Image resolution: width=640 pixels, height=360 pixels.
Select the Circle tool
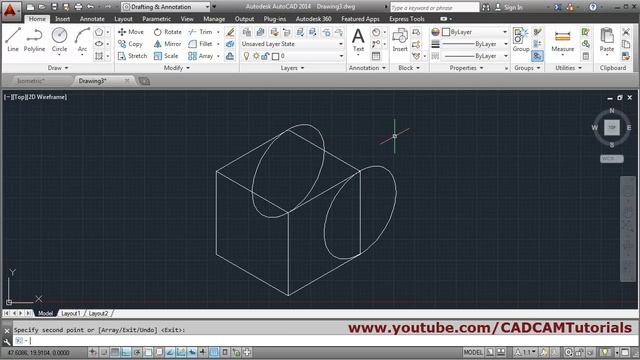point(59,40)
